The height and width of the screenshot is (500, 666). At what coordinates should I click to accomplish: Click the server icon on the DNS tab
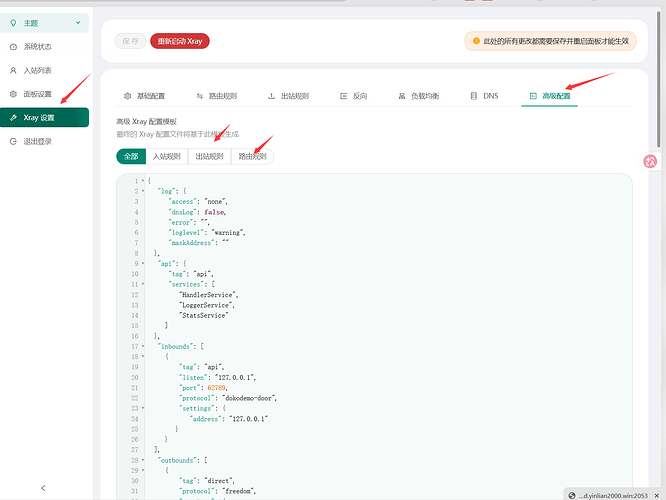(x=474, y=96)
